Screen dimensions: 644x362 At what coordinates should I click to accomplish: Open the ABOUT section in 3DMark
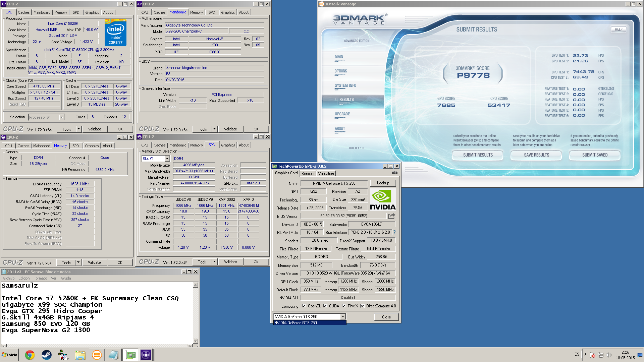pos(340,129)
